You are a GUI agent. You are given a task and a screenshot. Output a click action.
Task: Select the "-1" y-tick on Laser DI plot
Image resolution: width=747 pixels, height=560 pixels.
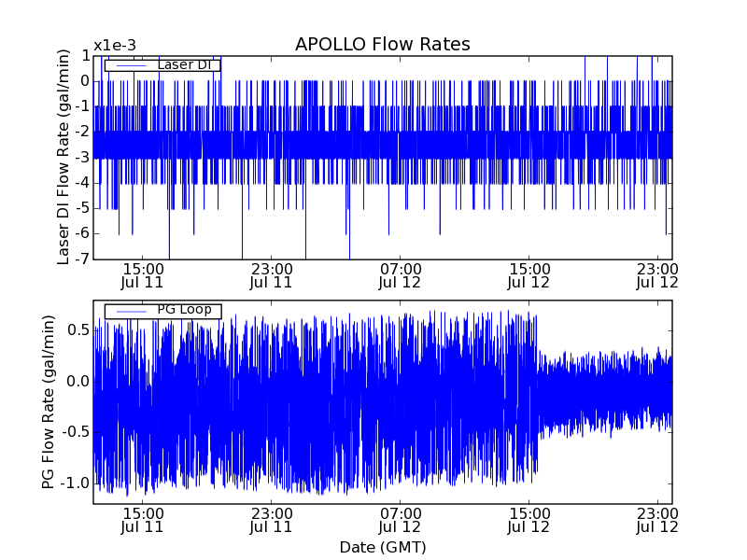point(82,106)
